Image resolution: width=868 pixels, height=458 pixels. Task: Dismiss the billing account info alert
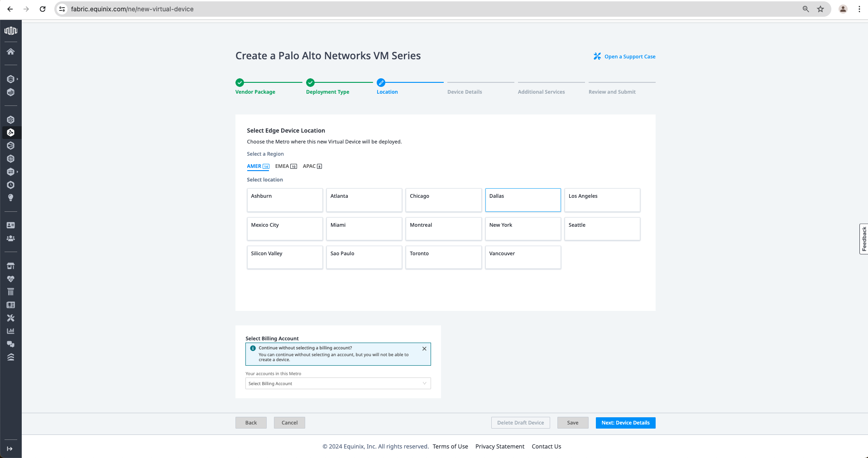coord(424,348)
